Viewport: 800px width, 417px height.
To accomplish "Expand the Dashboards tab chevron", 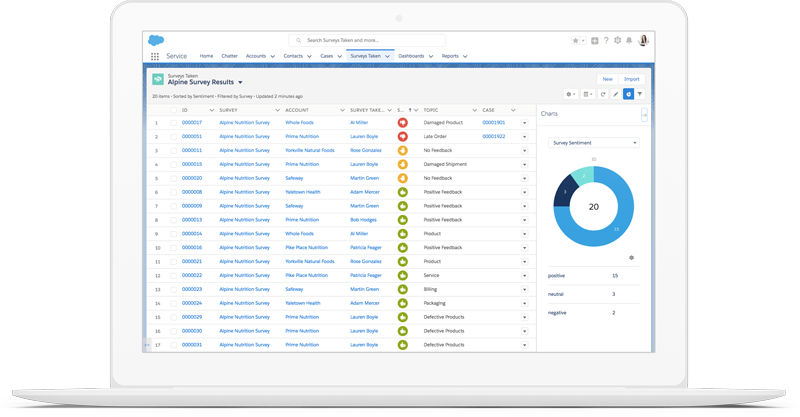I will point(431,56).
